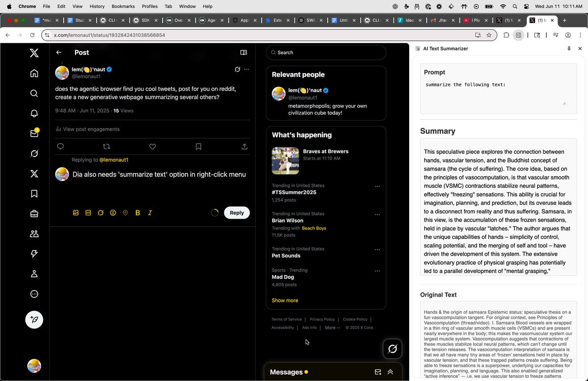The height and width of the screenshot is (381, 588).
Task: Select the Notifications bell icon
Action: 34,113
